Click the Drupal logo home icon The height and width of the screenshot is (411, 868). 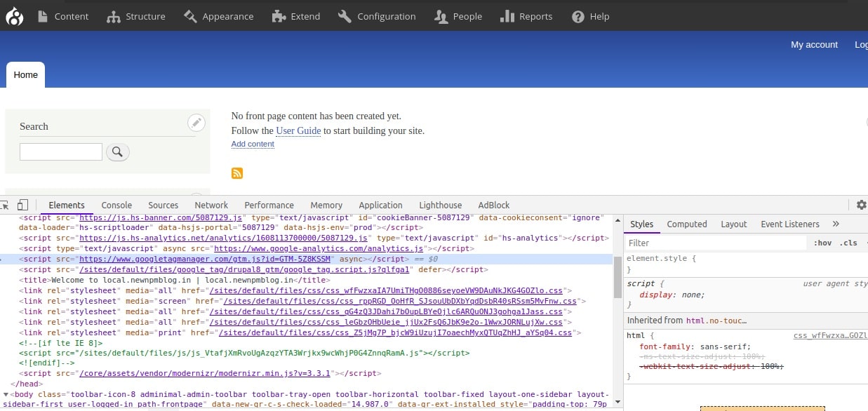[15, 15]
